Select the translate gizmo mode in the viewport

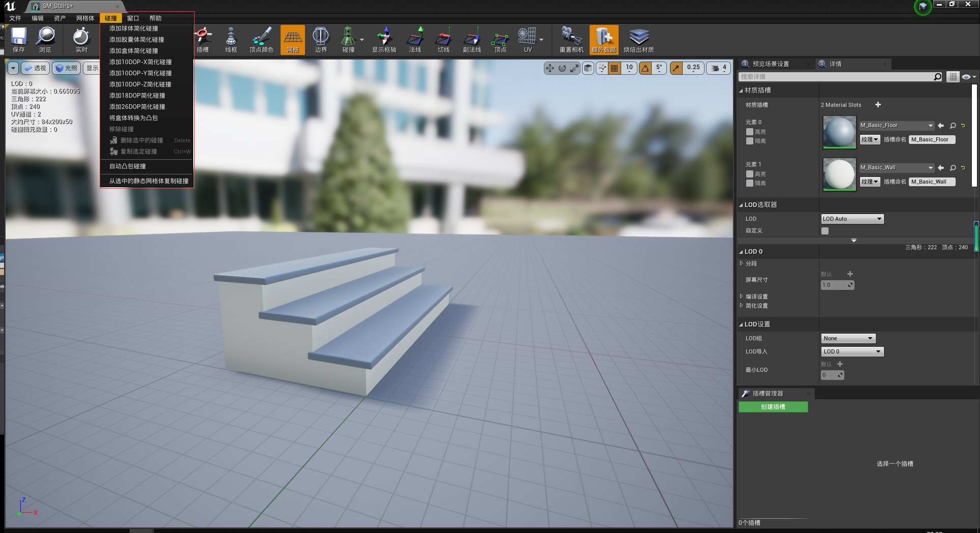click(x=550, y=68)
